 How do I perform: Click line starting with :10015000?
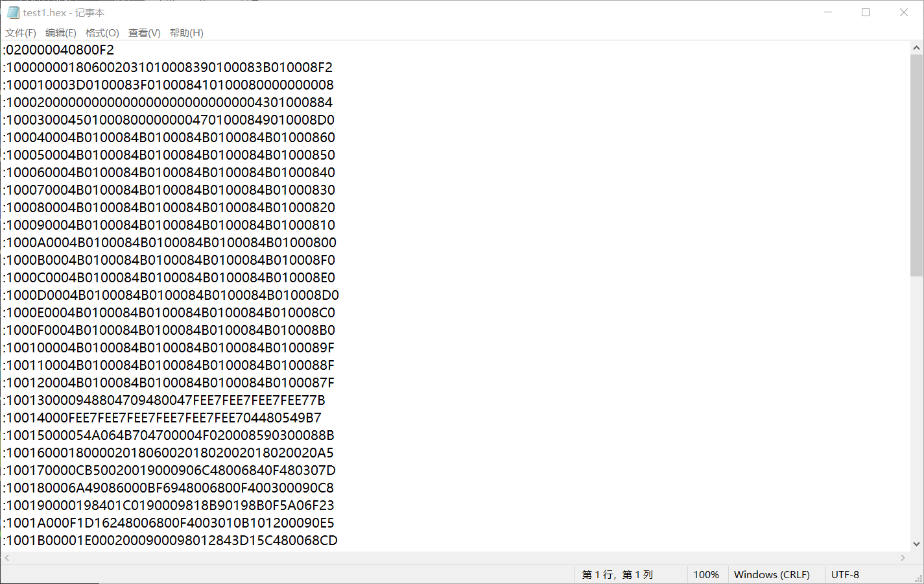click(x=169, y=435)
